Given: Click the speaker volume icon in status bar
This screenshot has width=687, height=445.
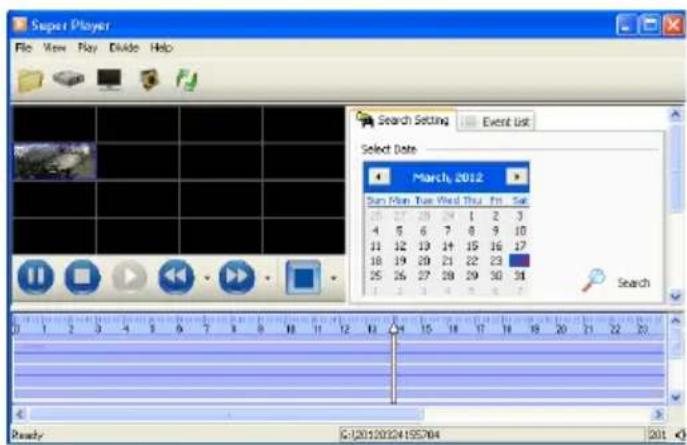Looking at the screenshot, I should point(680,435).
